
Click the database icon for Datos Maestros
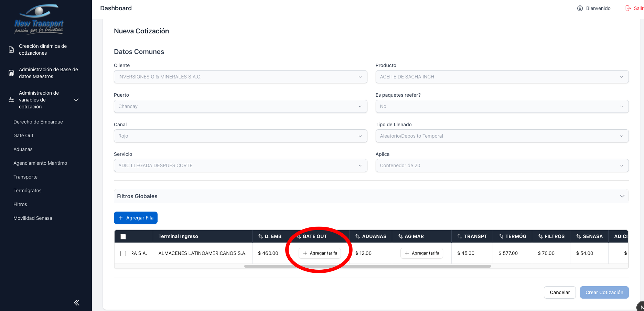click(x=11, y=73)
